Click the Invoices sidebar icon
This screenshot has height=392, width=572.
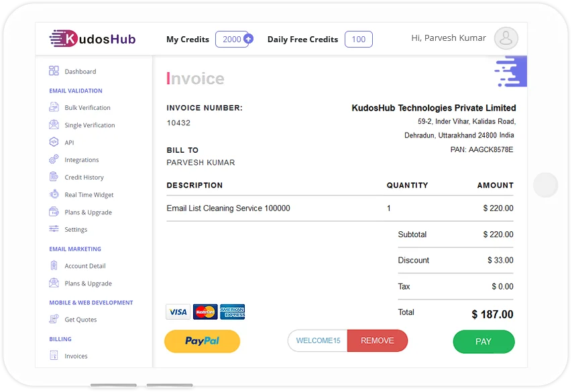(x=54, y=355)
